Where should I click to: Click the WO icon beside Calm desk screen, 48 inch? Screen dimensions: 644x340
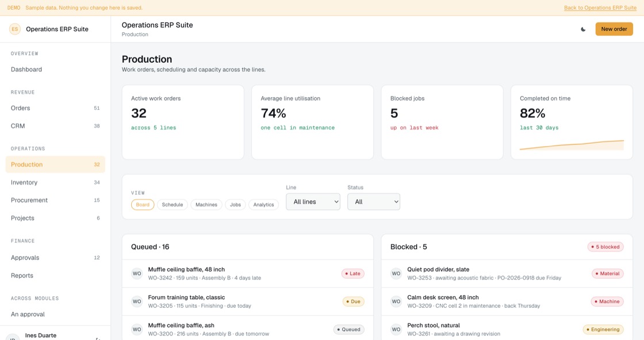(396, 301)
